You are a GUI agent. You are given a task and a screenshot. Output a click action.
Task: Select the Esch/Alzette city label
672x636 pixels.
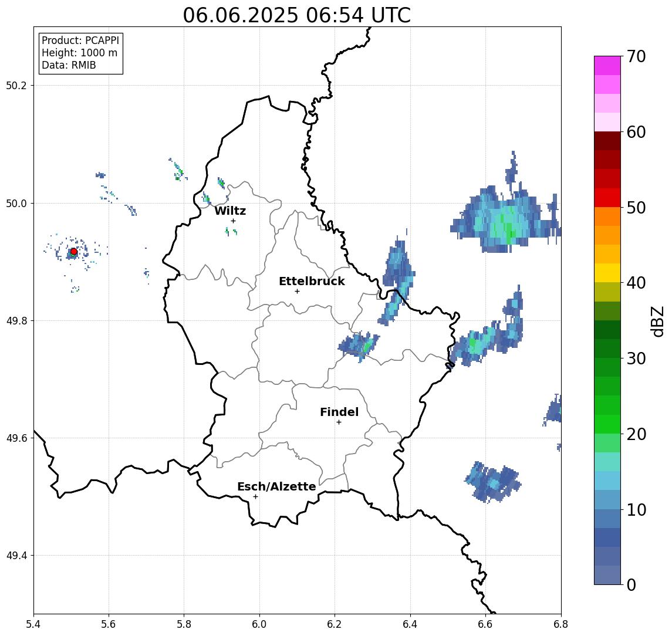(276, 486)
